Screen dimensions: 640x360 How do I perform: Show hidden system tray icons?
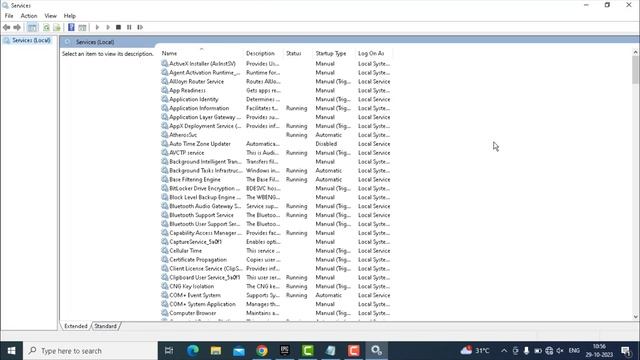[504, 351]
